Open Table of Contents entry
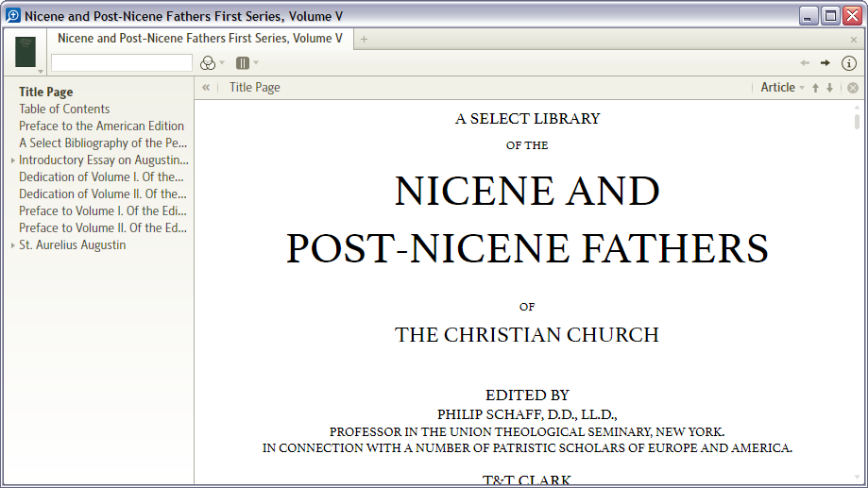Image resolution: width=868 pixels, height=488 pixels. tap(64, 109)
